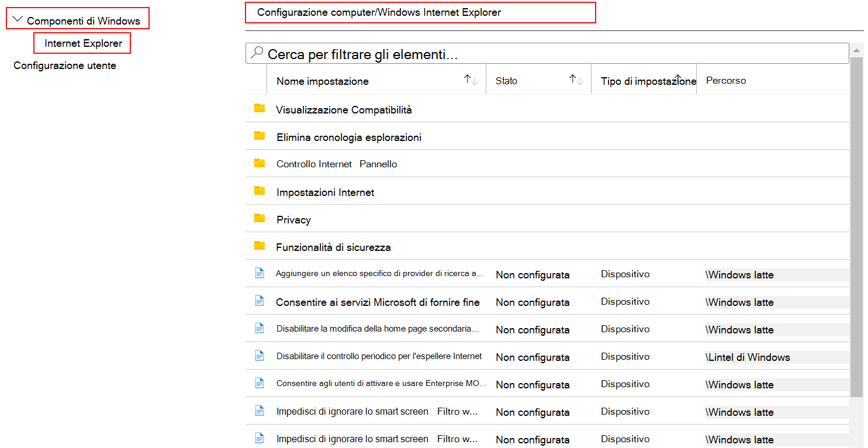Click the Percorso column header

click(x=726, y=80)
